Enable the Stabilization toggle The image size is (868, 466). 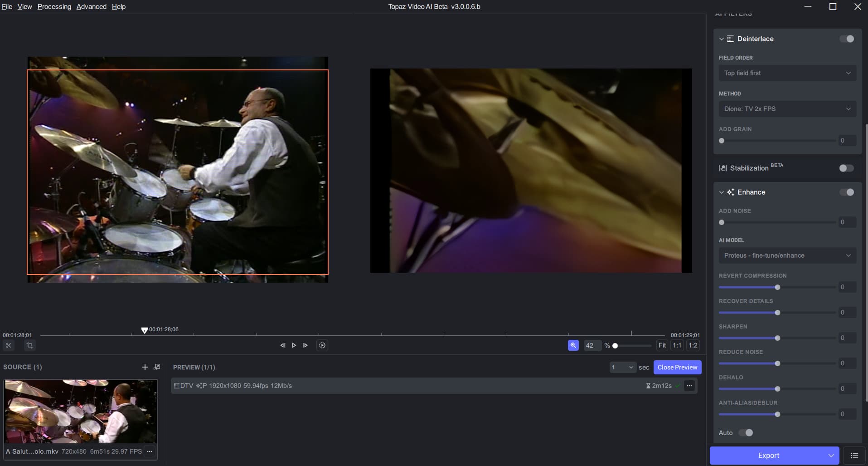pyautogui.click(x=846, y=168)
